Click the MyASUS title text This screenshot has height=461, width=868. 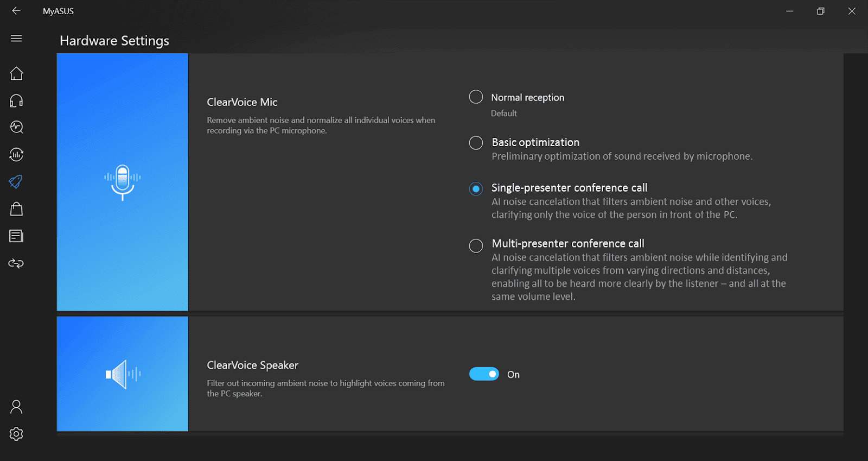point(58,11)
